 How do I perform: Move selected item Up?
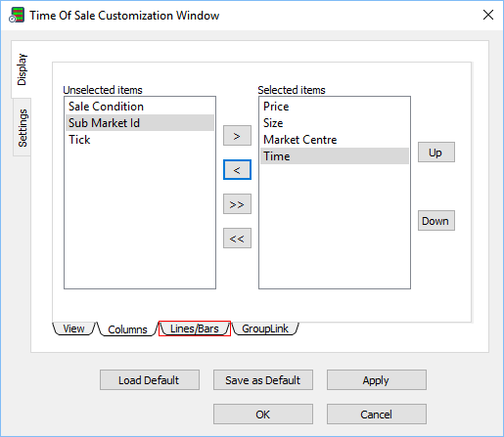pos(436,153)
